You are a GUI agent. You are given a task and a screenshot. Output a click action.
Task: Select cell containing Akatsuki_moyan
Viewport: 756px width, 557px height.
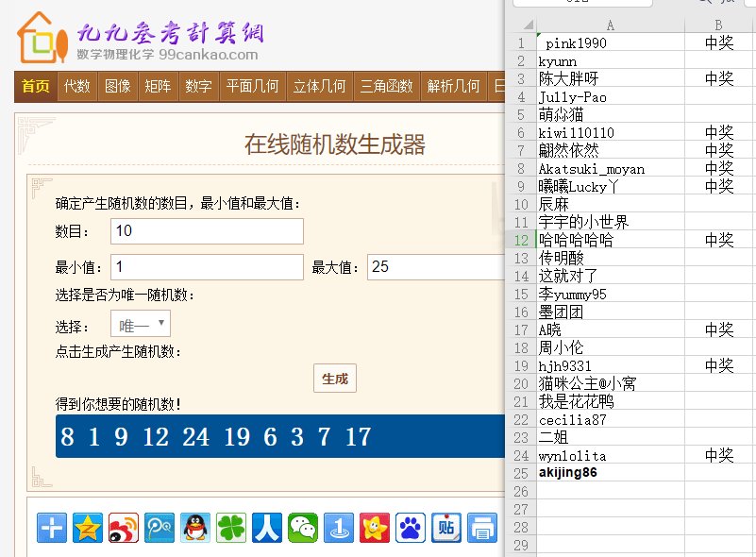point(611,168)
